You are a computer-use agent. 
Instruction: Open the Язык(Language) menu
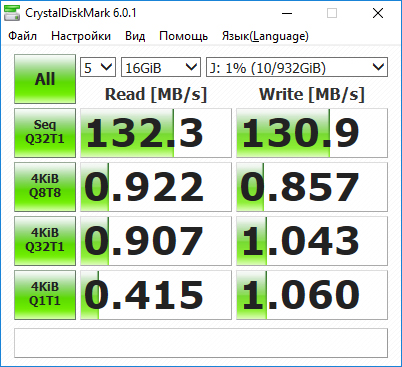click(265, 36)
